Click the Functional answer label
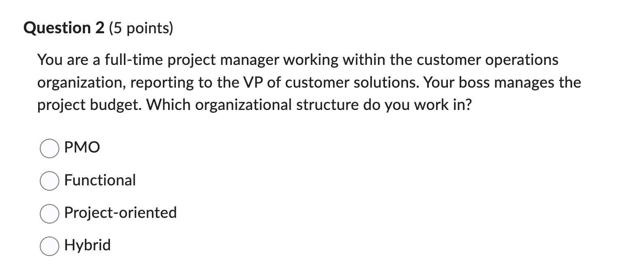Viewport: 644px width, 271px height. 100,181
